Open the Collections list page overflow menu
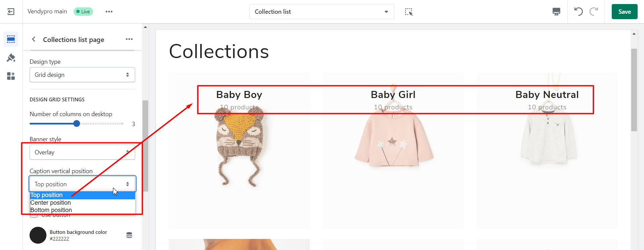The height and width of the screenshot is (250, 644). [129, 39]
